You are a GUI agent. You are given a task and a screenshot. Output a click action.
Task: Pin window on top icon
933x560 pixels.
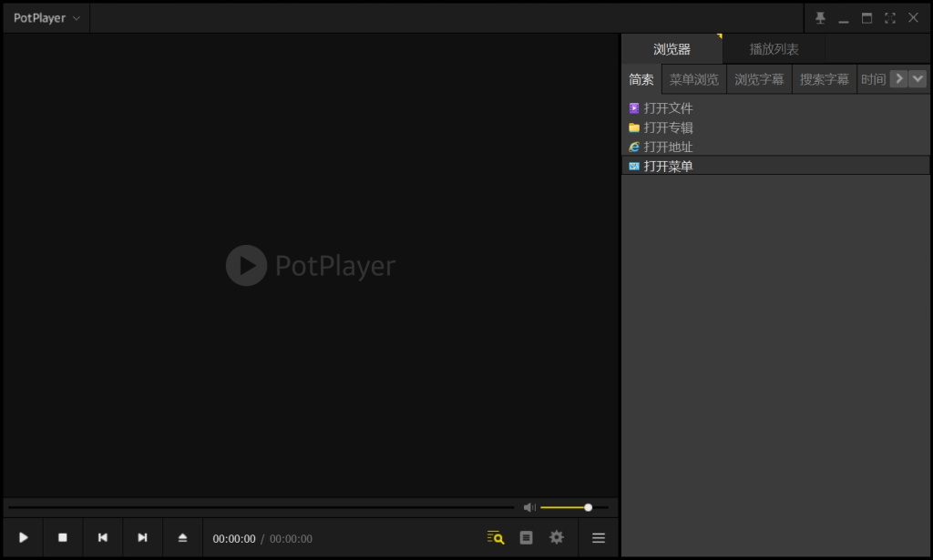tap(820, 18)
